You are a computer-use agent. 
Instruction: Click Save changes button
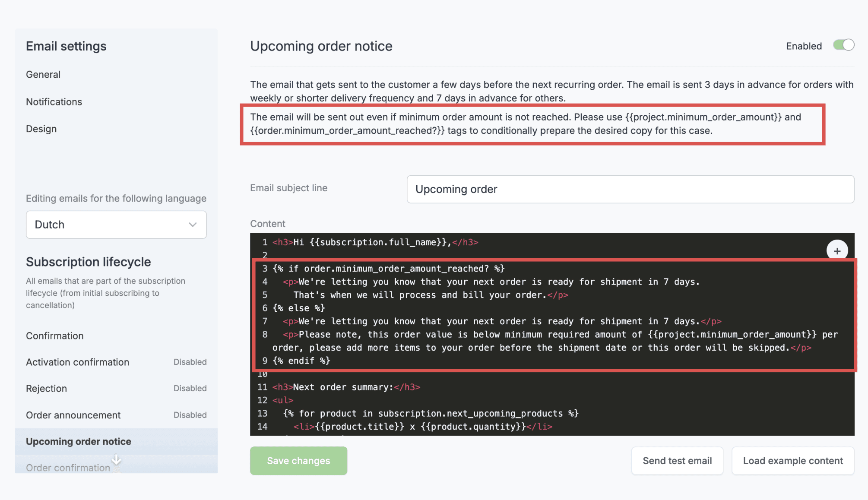click(x=298, y=461)
